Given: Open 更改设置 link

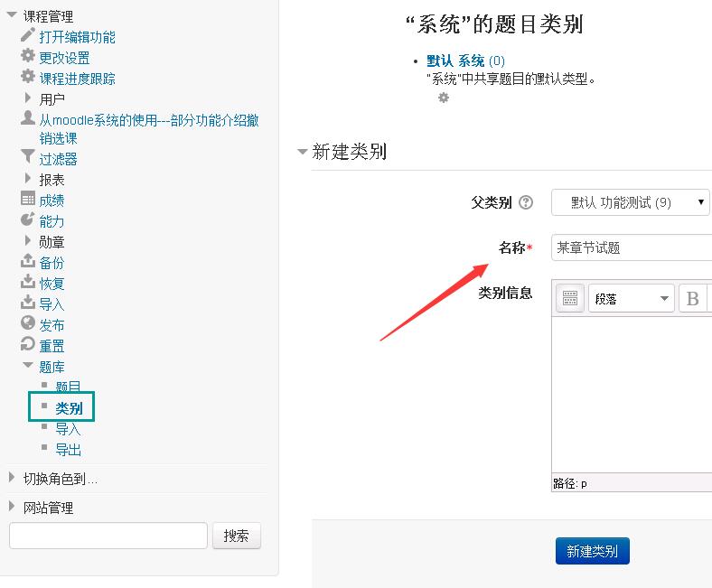Looking at the screenshot, I should [x=64, y=58].
